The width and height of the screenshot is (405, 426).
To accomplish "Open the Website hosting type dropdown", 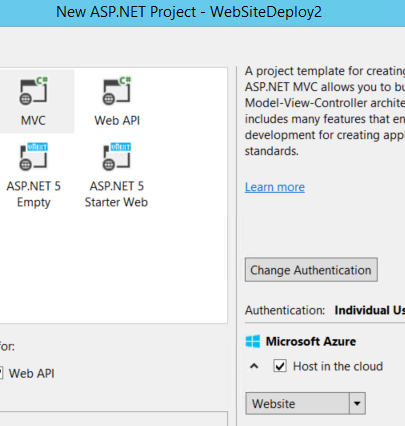I will pos(305,403).
